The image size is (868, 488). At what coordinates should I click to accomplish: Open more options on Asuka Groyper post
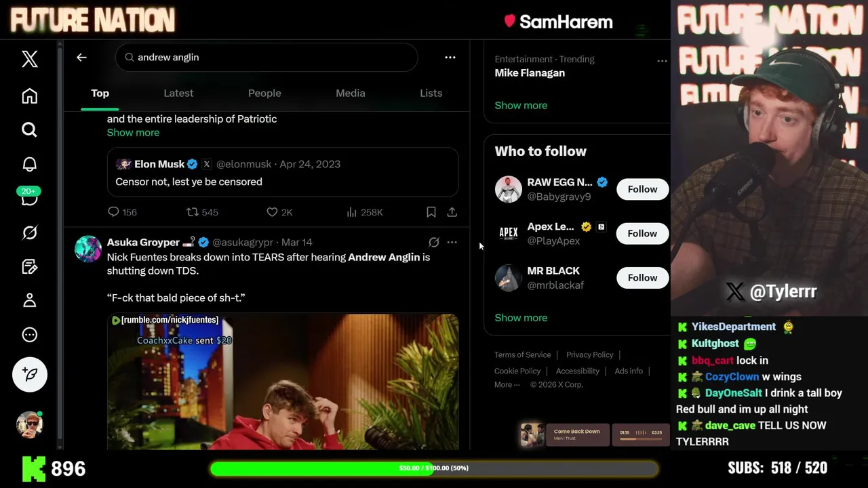tap(452, 242)
